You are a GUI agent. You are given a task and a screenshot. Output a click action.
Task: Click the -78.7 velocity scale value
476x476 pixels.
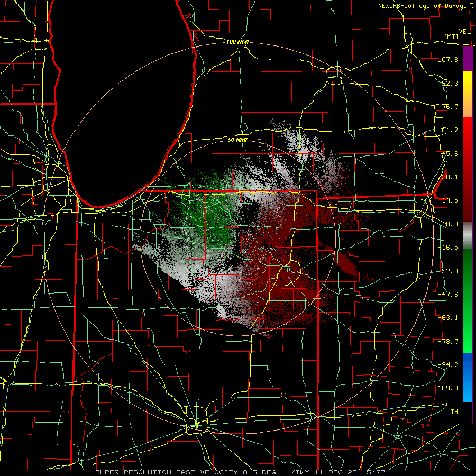[448, 342]
